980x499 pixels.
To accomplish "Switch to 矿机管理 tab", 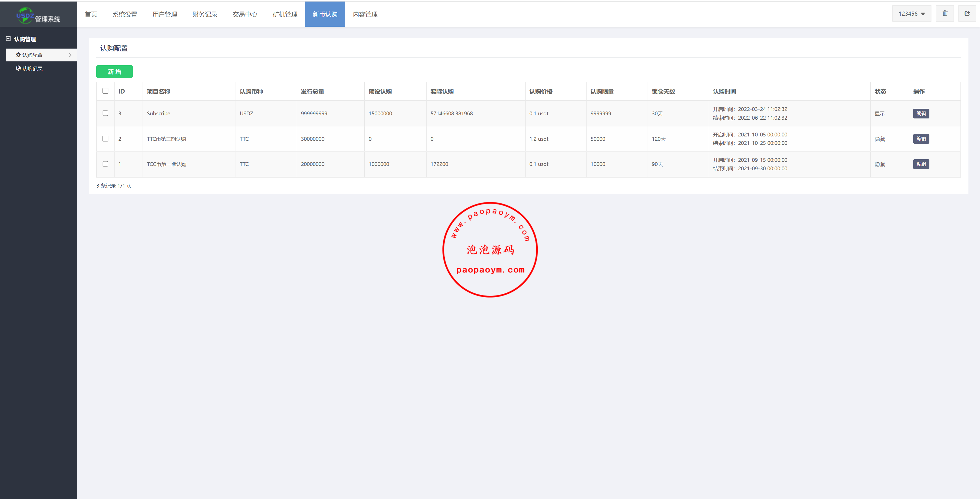I will [x=285, y=14].
